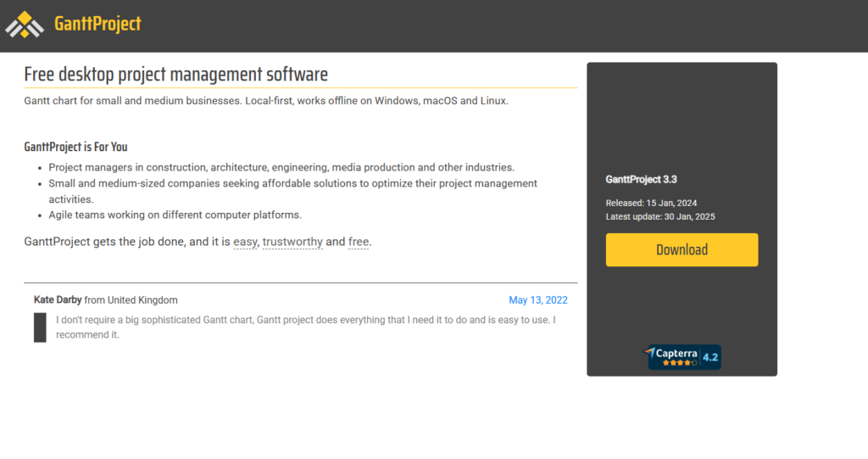Click the "Latest update: 30 Jan, 2025" text

tap(660, 216)
